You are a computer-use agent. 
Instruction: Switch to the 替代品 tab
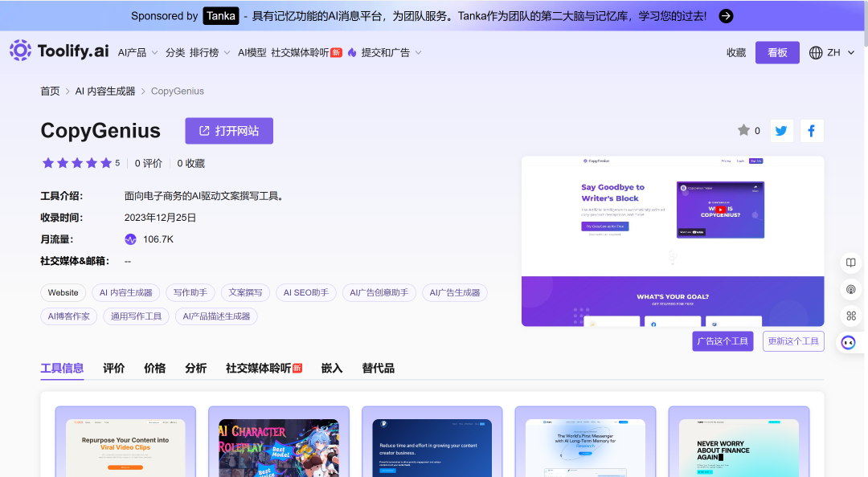[378, 369]
